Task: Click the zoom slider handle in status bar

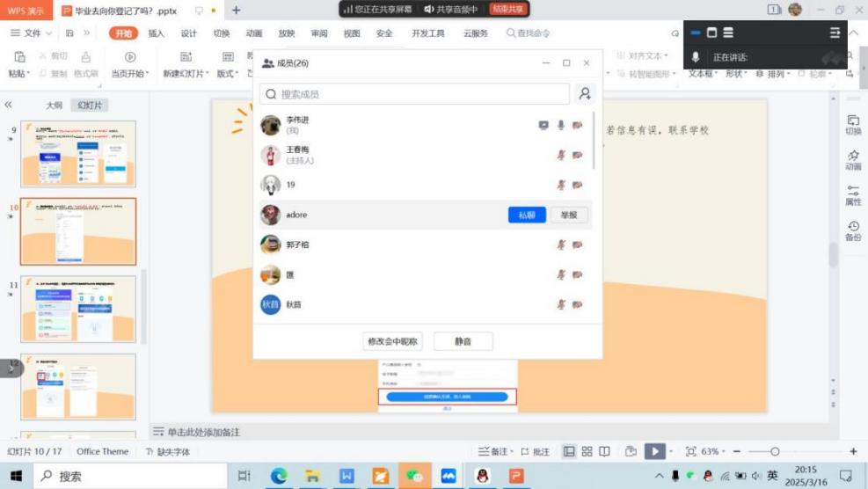Action: pos(774,451)
